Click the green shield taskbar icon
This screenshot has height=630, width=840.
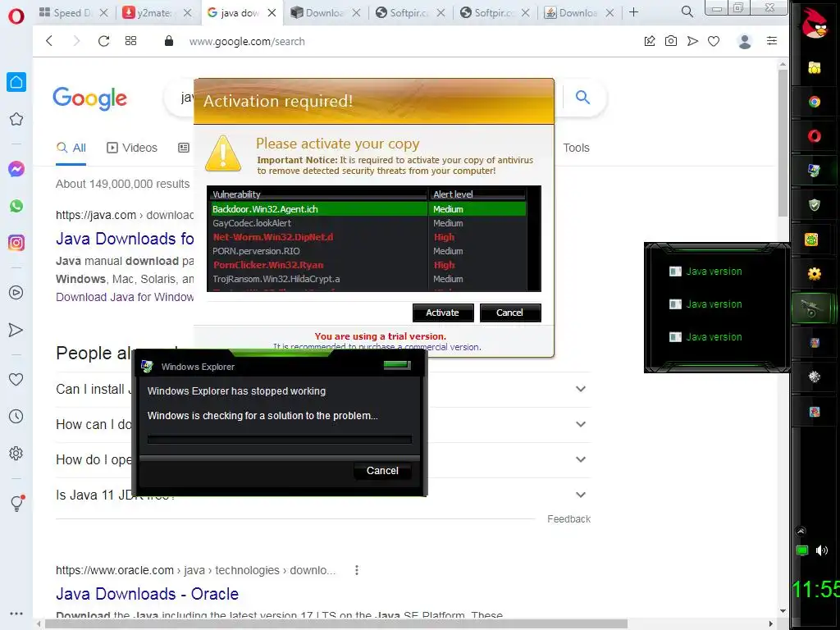(815, 205)
